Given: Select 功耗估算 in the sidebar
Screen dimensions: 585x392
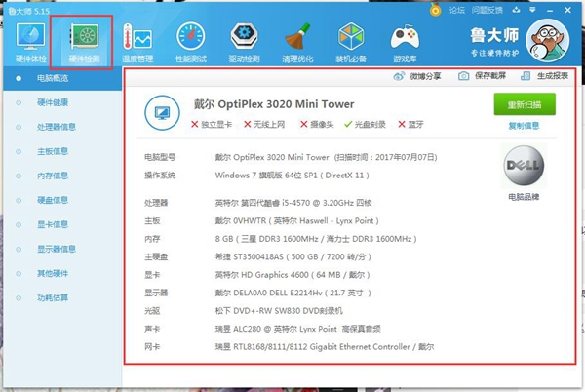Looking at the screenshot, I should coord(53,298).
